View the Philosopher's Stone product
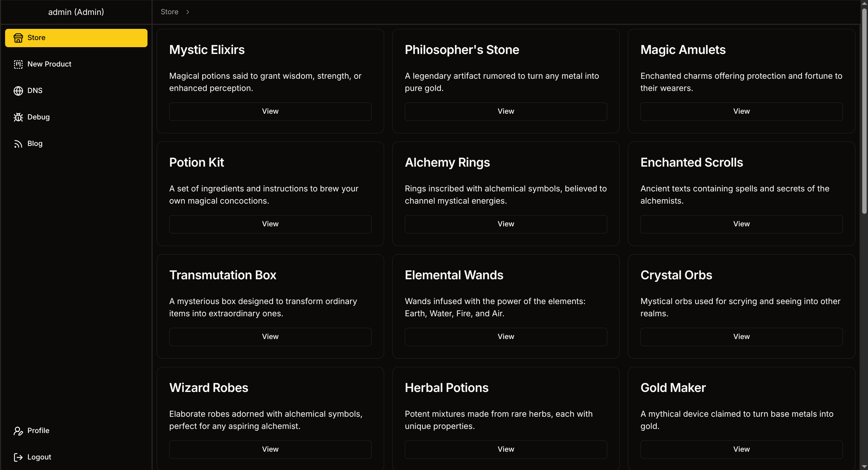The image size is (868, 470). pyautogui.click(x=506, y=111)
